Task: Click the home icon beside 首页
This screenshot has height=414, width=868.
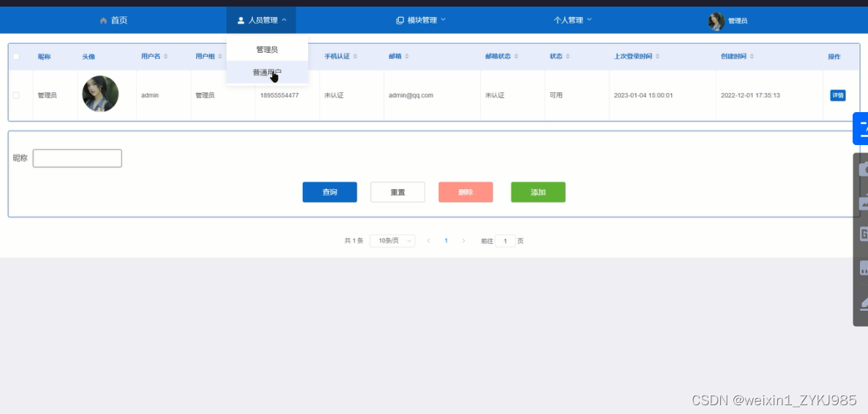Action: [x=103, y=21]
